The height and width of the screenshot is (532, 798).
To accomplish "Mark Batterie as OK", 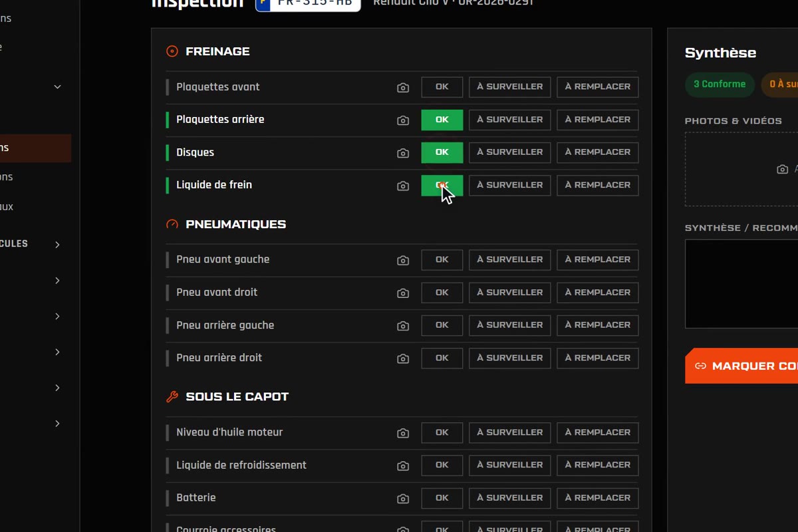I will pos(442,498).
